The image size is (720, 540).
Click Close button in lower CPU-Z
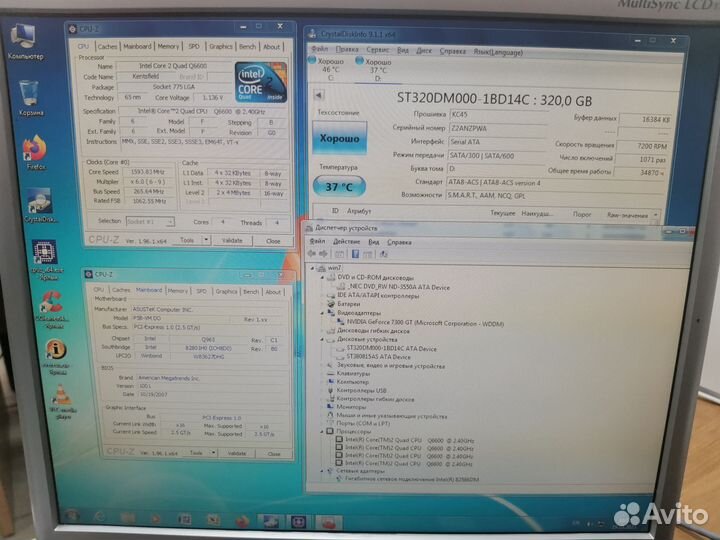[x=274, y=454]
